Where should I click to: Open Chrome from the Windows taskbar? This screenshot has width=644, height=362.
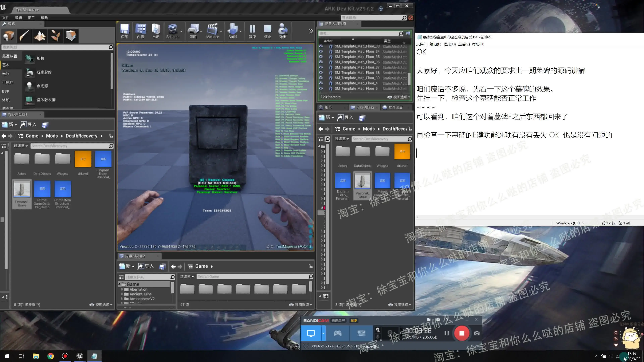click(50, 356)
